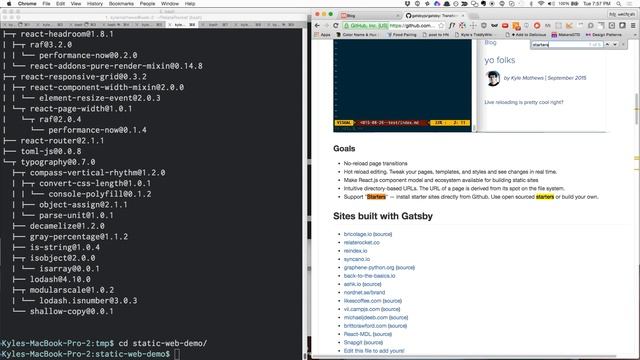Open the reindex.io link

click(355, 251)
